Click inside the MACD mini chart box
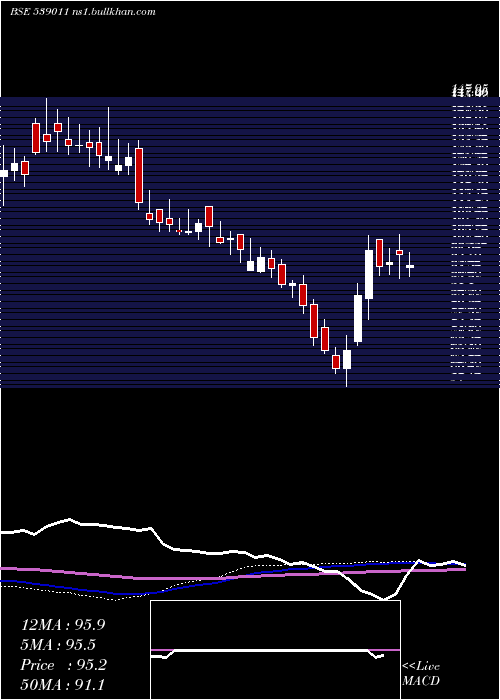 275,650
